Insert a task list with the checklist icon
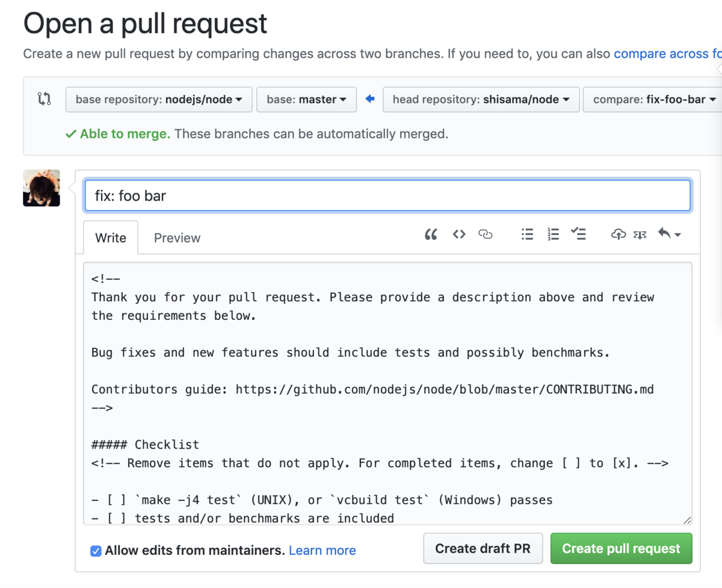Screen dimensions: 722x588 [578, 234]
